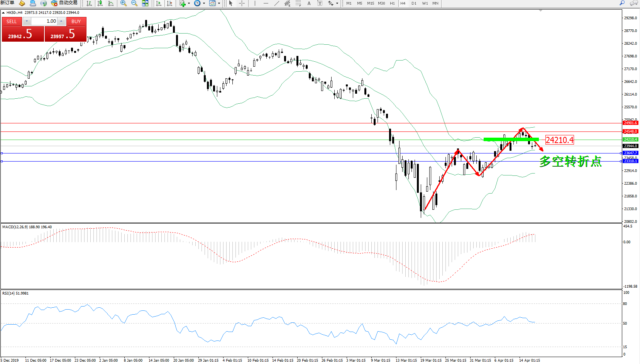Switch to the D1 timeframe
The width and height of the screenshot is (640, 364).
point(414,3)
